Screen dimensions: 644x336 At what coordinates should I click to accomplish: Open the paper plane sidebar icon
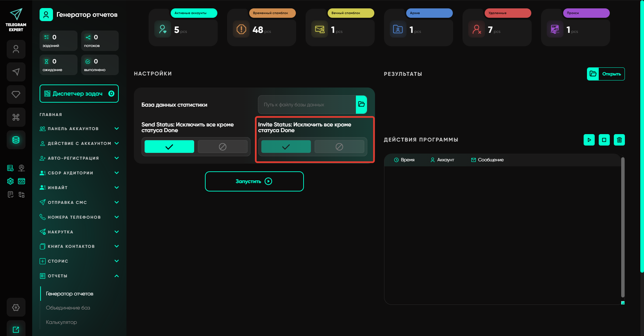16,72
